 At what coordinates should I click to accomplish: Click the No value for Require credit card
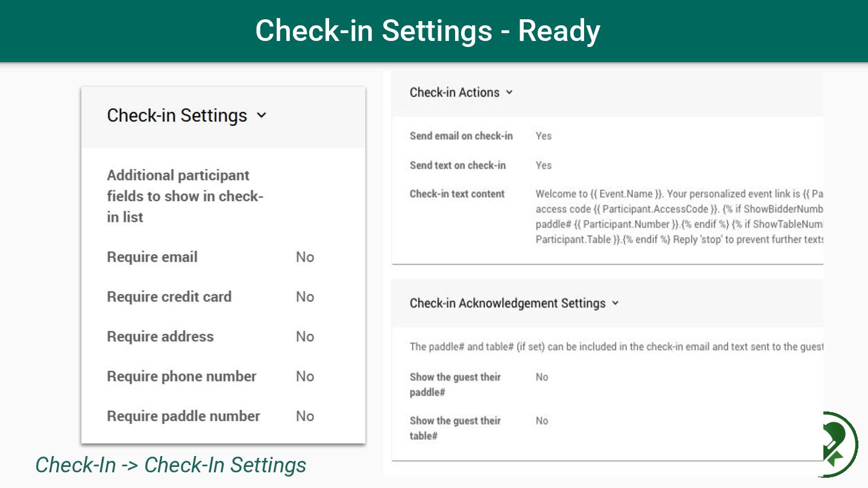(x=305, y=297)
